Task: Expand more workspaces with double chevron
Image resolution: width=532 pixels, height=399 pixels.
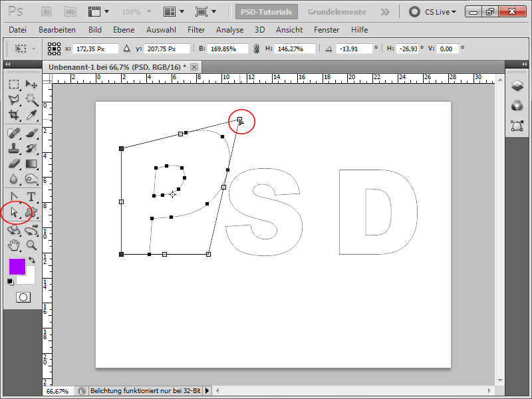Action: click(385, 12)
